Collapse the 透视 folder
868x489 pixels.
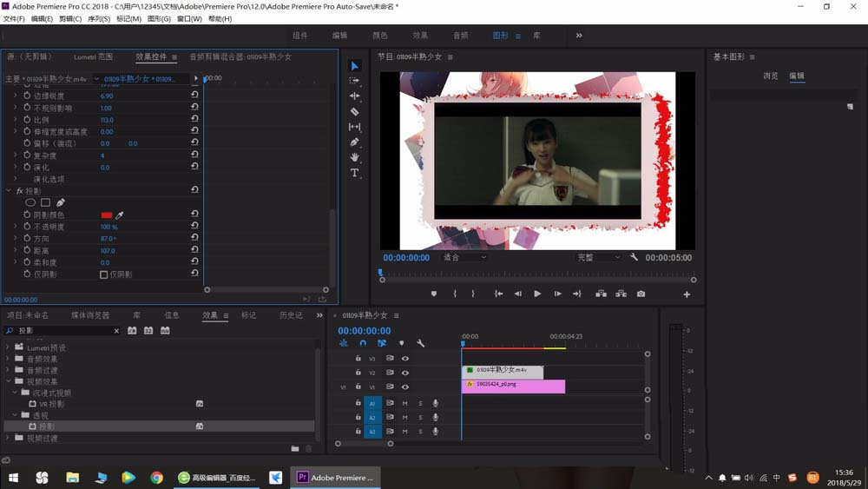[15, 415]
